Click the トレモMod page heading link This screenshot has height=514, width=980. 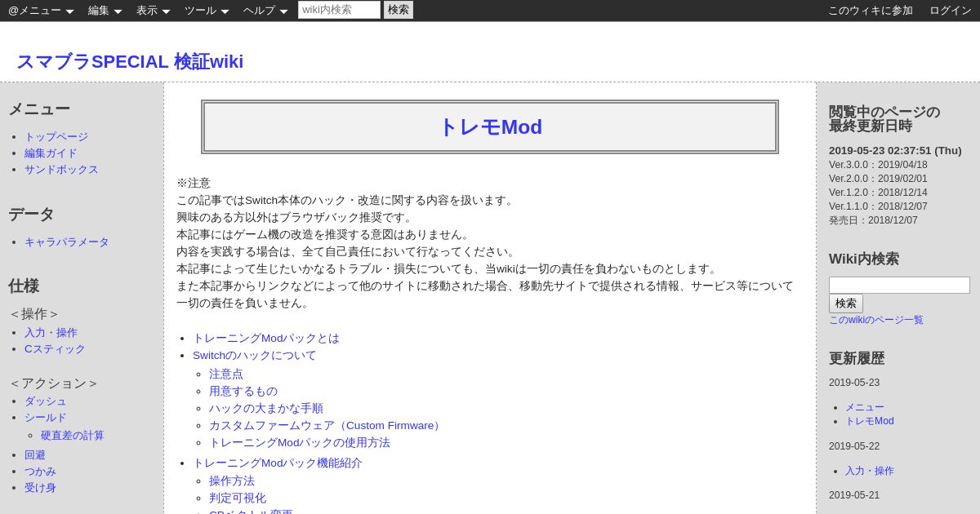point(490,127)
